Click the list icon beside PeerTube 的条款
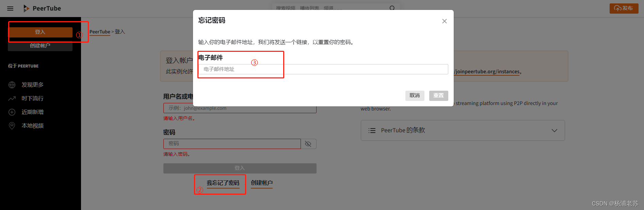Screen dimensions: 644x210 tap(372, 131)
